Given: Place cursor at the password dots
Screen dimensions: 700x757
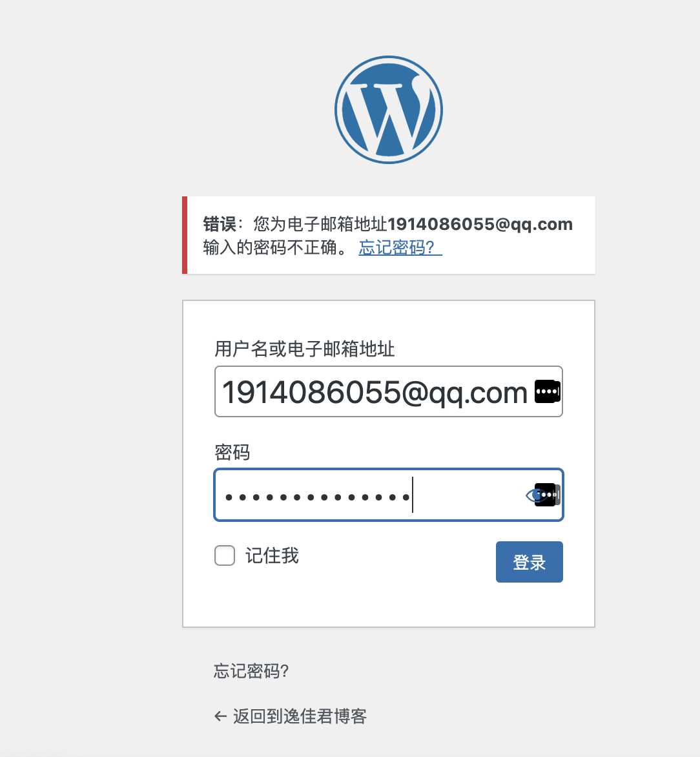Looking at the screenshot, I should pyautogui.click(x=318, y=497).
